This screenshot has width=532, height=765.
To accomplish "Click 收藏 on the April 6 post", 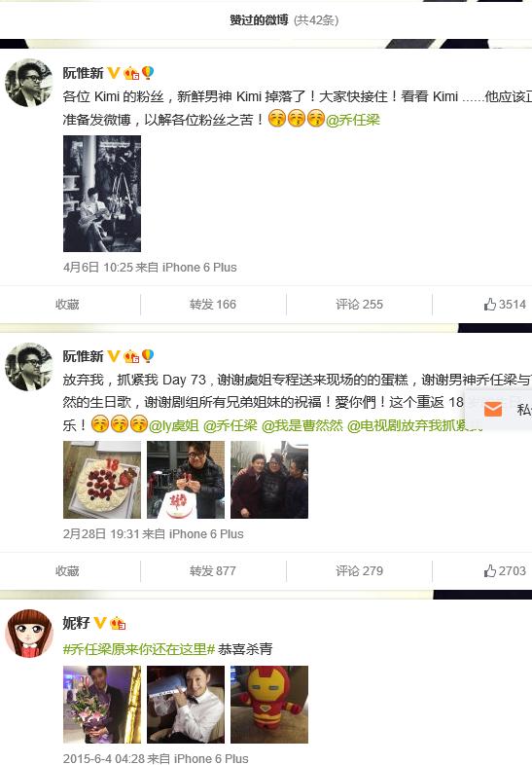I will pyautogui.click(x=67, y=305).
